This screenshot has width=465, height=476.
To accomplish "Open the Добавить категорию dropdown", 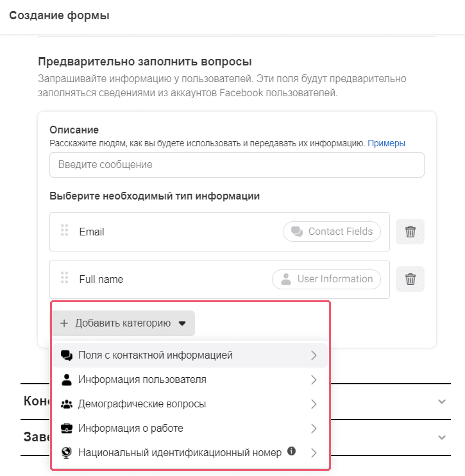I will 123,323.
